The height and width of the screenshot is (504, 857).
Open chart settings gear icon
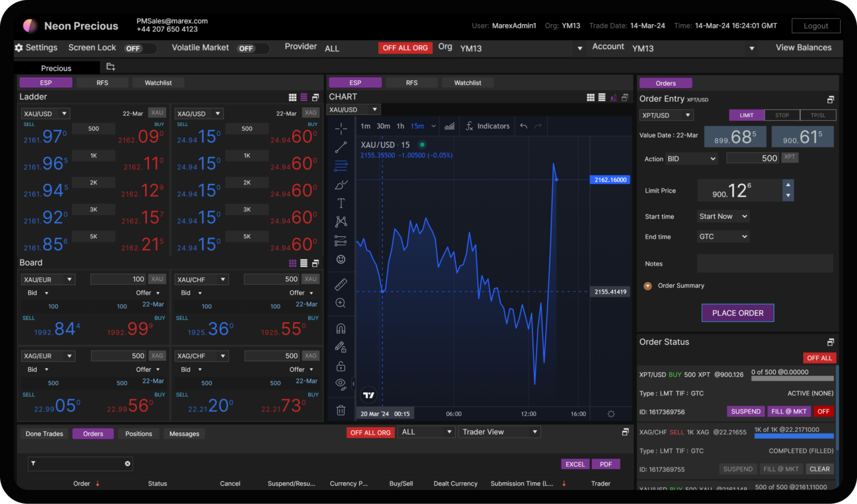(611, 414)
